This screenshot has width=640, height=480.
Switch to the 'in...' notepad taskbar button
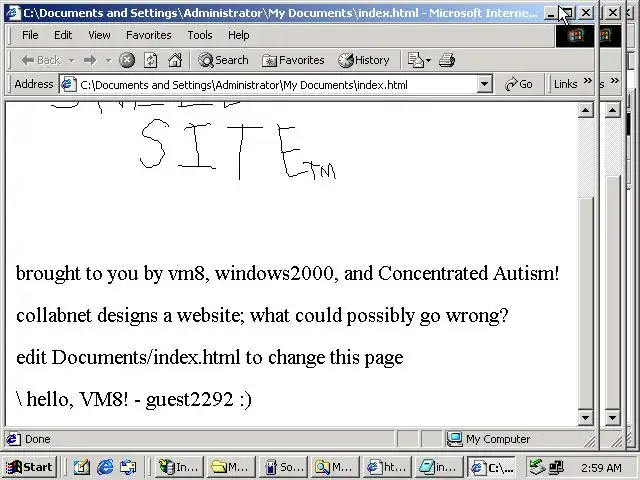pos(439,467)
